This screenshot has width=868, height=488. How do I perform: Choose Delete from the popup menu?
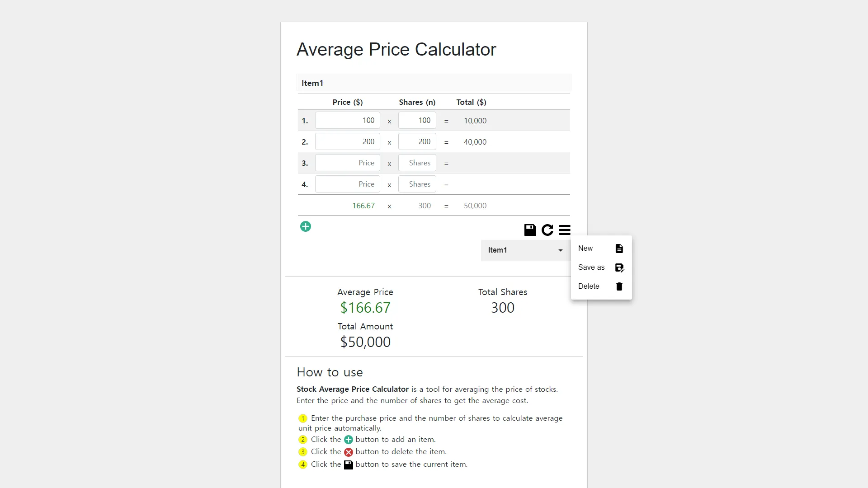601,286
